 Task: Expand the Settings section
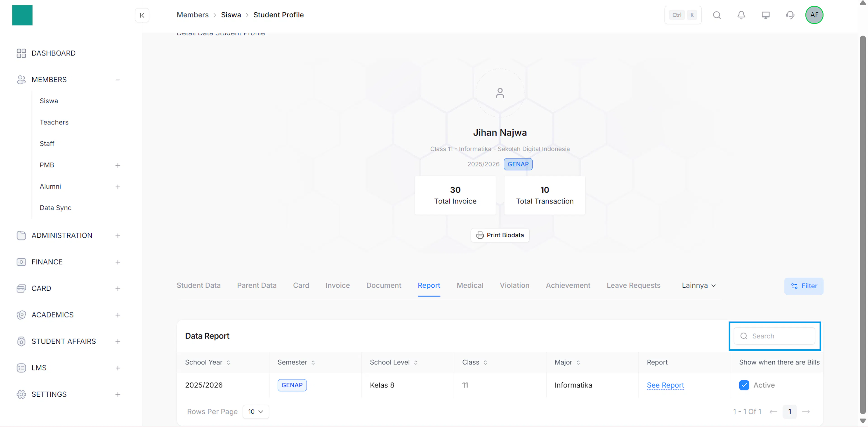(118, 395)
